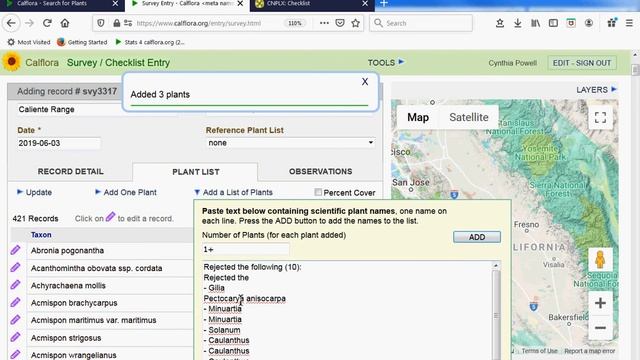Edit the Abronia pogonantha record
640x360 pixels.
[15, 250]
